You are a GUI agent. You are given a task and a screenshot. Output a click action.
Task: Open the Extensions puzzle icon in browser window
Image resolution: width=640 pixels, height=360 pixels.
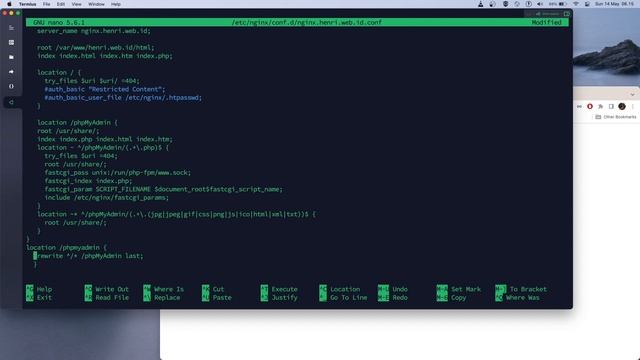click(x=600, y=107)
